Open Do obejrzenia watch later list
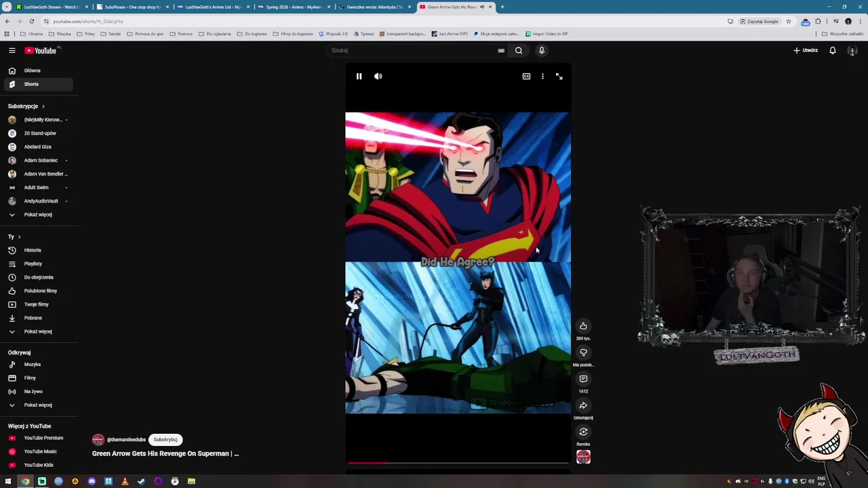 click(37, 277)
